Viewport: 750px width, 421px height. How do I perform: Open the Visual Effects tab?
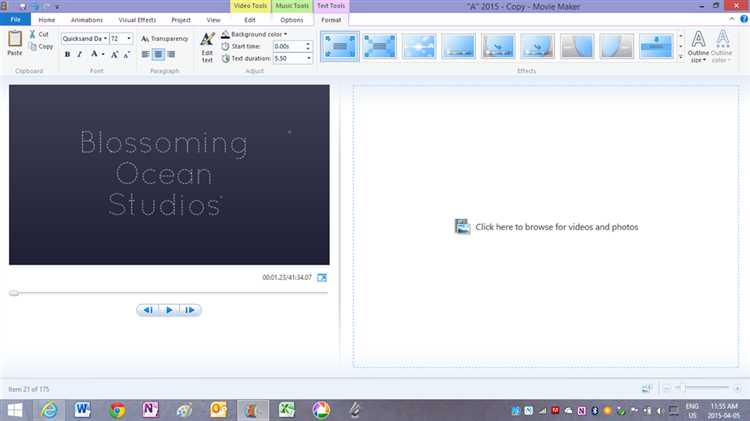(x=138, y=19)
